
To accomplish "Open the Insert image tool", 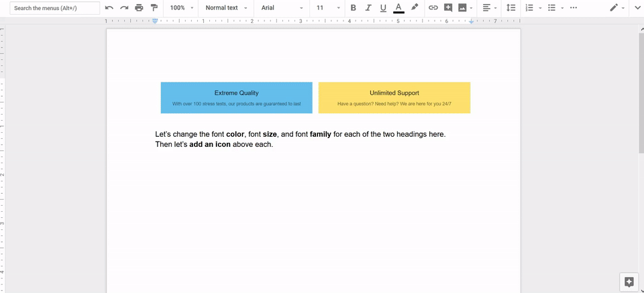I will coord(462,8).
